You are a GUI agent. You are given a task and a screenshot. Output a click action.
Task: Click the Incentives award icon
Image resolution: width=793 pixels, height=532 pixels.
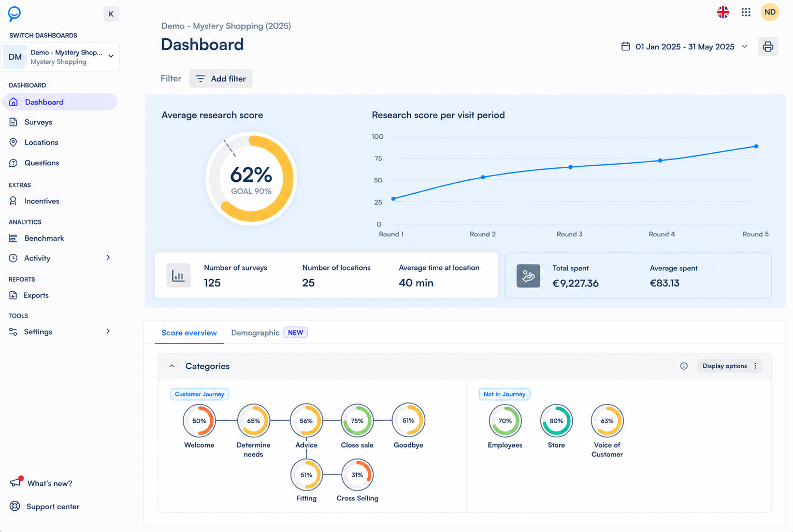tap(13, 201)
